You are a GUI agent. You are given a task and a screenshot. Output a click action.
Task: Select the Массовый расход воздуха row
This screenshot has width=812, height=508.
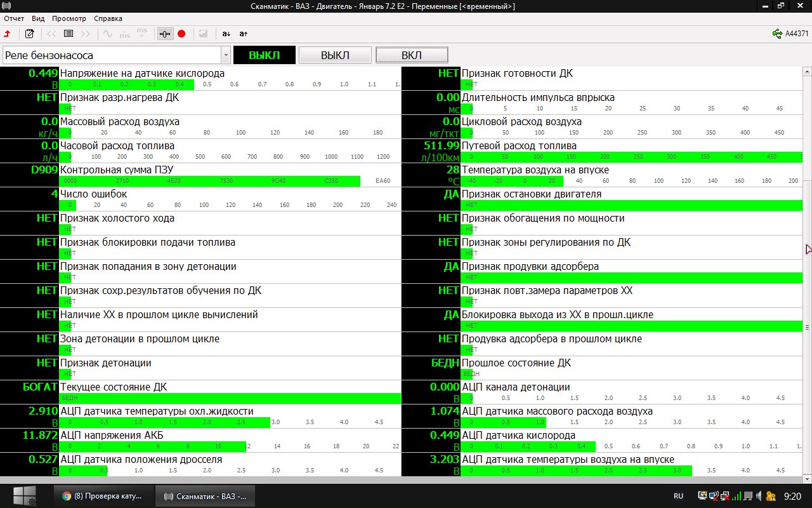coord(200,127)
